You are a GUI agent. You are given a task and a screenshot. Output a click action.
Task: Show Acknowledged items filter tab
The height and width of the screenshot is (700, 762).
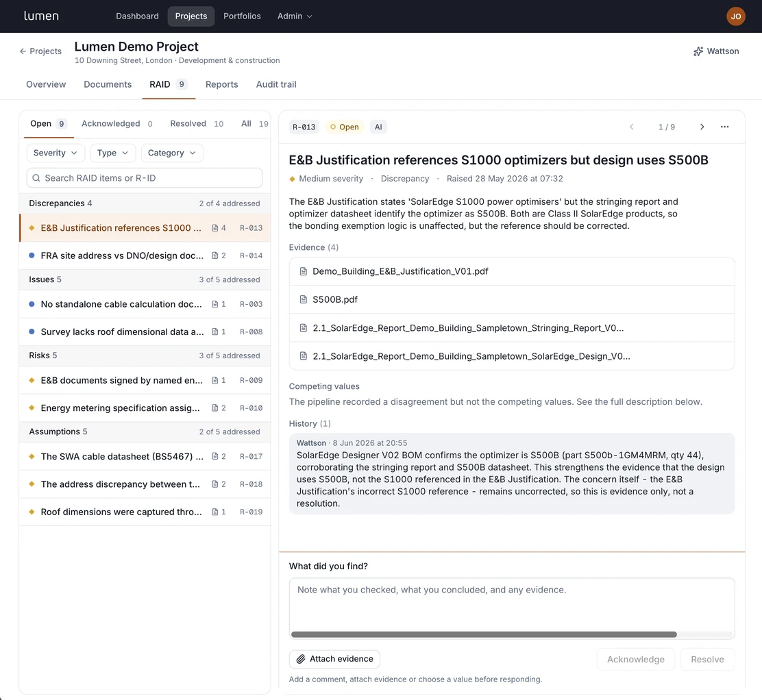coord(116,123)
